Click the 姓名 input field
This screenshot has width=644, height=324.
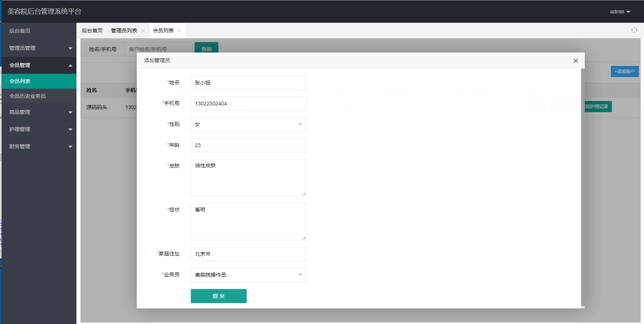(249, 83)
